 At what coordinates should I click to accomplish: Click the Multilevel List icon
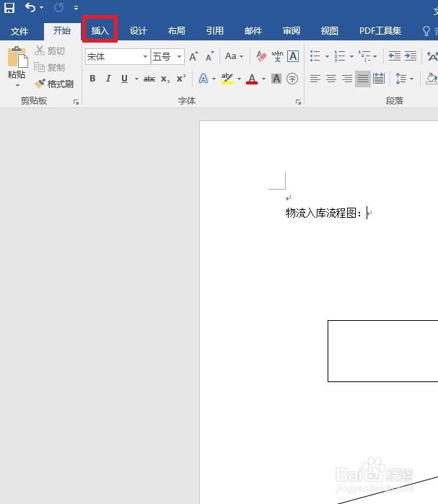pos(364,56)
